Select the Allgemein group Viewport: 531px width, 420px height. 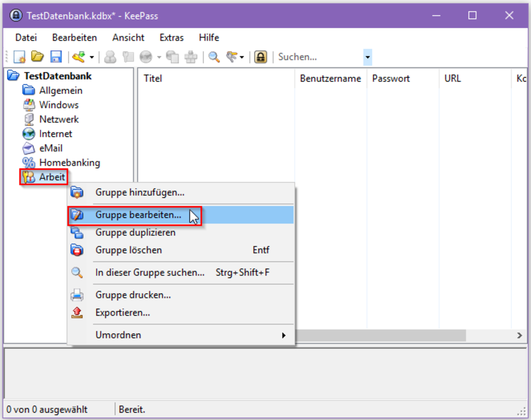point(61,91)
